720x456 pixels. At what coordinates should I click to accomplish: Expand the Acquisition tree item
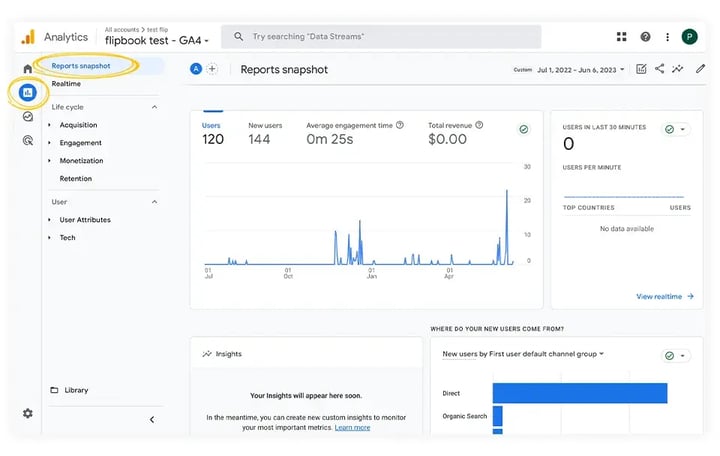pyautogui.click(x=49, y=125)
